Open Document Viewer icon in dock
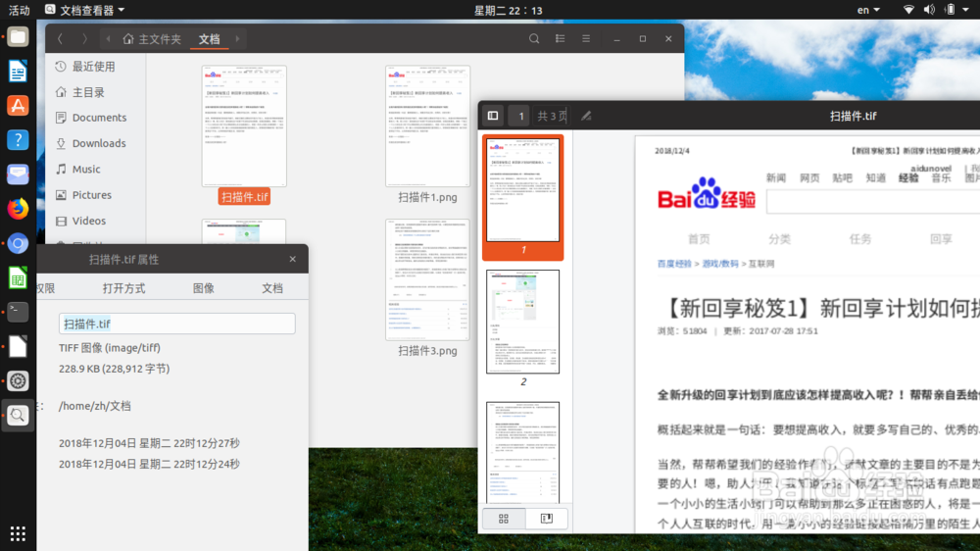 pos(18,416)
